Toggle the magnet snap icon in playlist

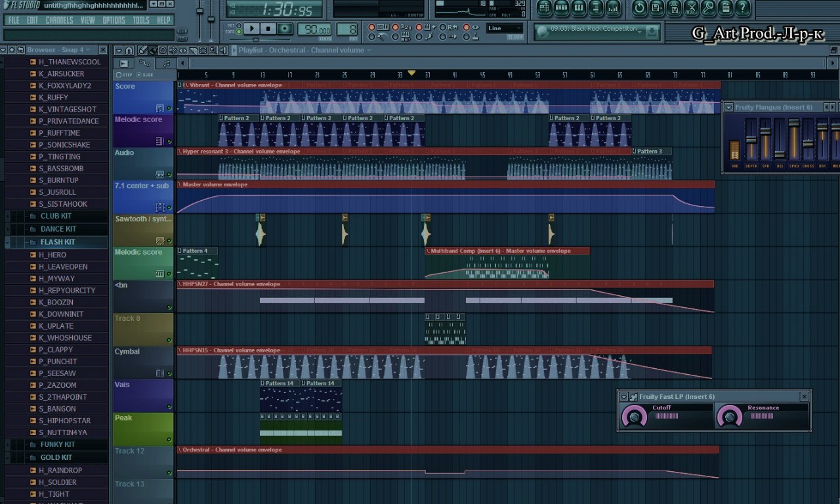129,51
